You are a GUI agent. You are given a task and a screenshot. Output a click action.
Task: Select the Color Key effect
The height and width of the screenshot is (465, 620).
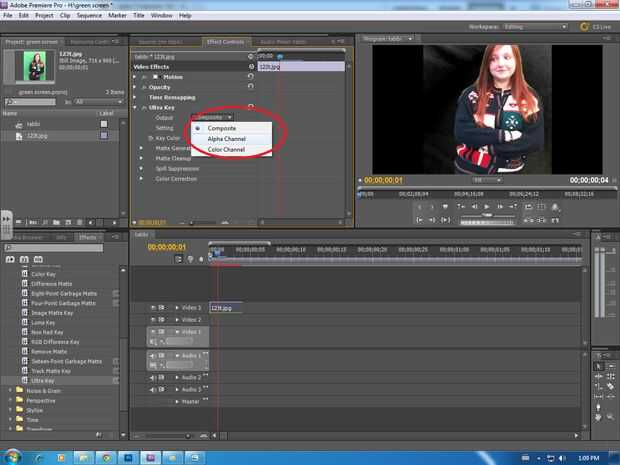[43, 274]
